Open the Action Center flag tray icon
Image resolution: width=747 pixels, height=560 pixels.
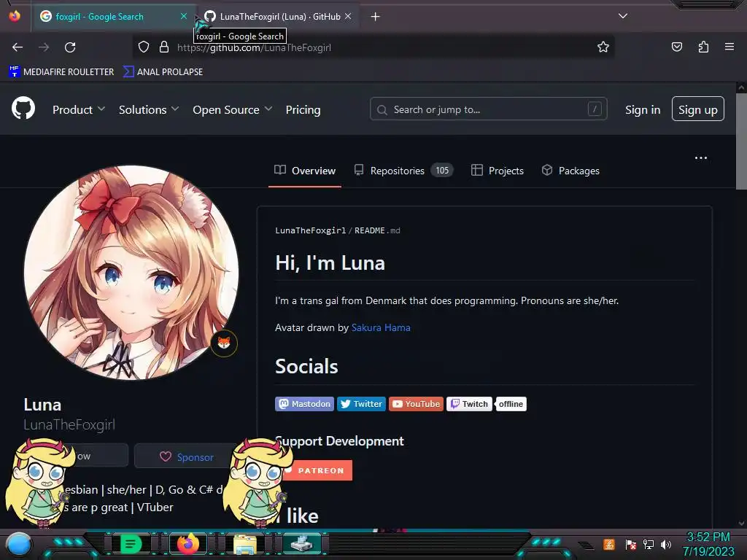[x=630, y=544]
